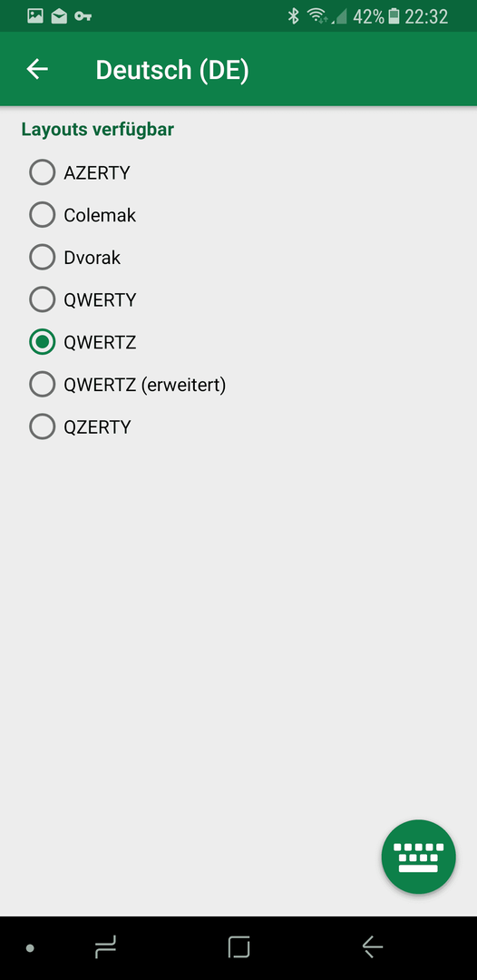Tap the small dot in navigation bar
This screenshot has width=477, height=980.
pyautogui.click(x=30, y=948)
